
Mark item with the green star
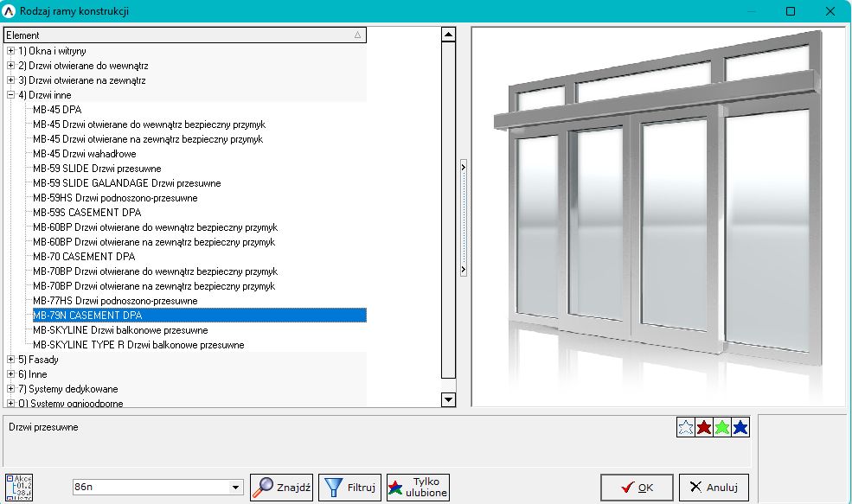click(x=722, y=427)
